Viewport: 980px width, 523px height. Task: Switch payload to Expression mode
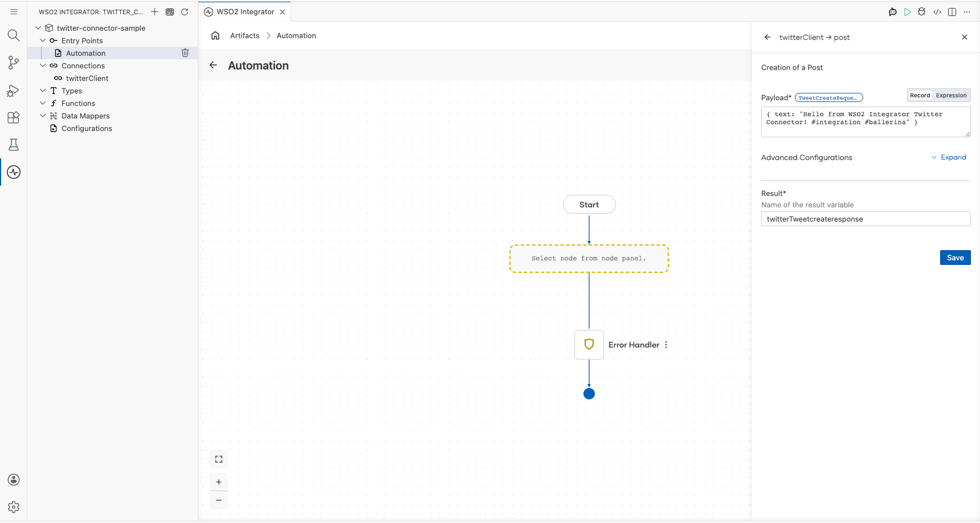coord(951,95)
